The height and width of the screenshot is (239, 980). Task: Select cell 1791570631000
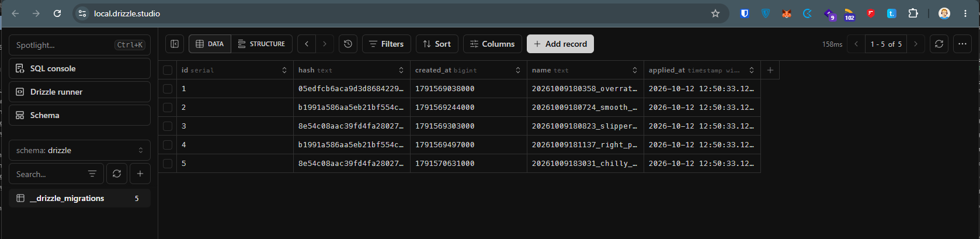click(x=468, y=164)
